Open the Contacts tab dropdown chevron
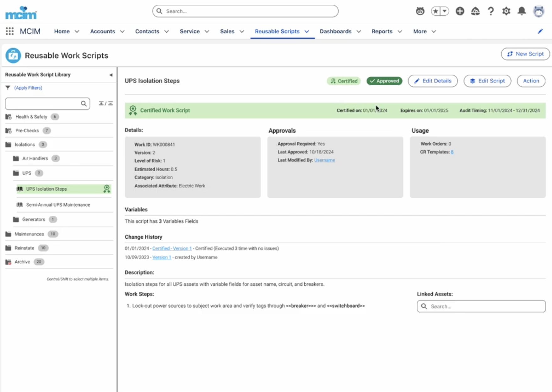The width and height of the screenshot is (552, 392). tap(167, 31)
